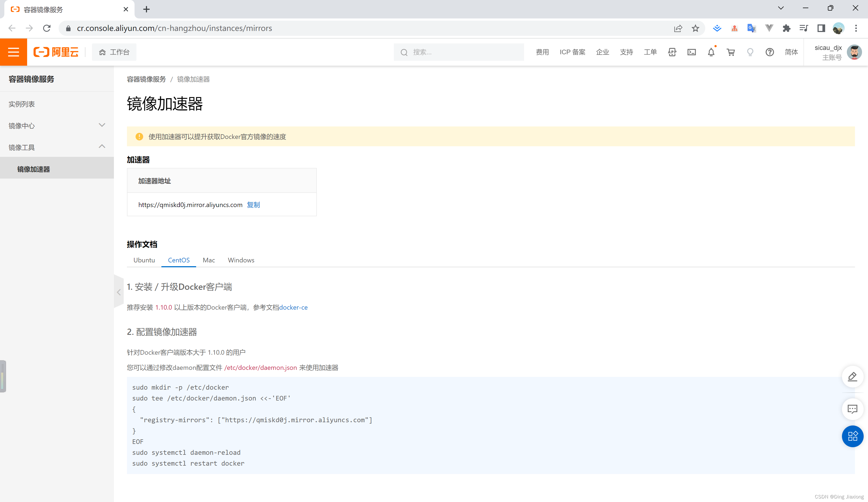Open the blue double-chevron extension icon

(717, 28)
